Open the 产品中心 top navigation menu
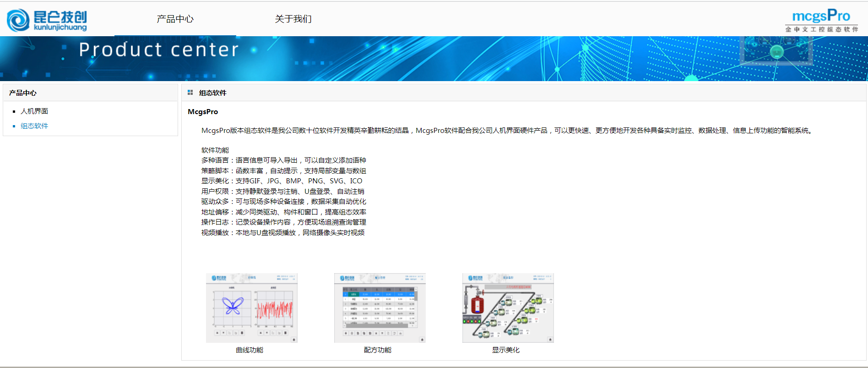868x368 pixels. click(x=175, y=19)
